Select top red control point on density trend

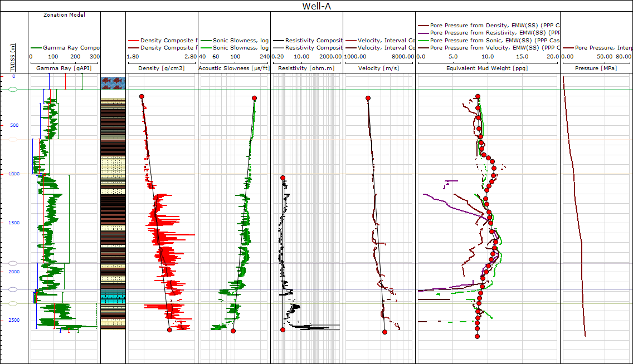(142, 97)
